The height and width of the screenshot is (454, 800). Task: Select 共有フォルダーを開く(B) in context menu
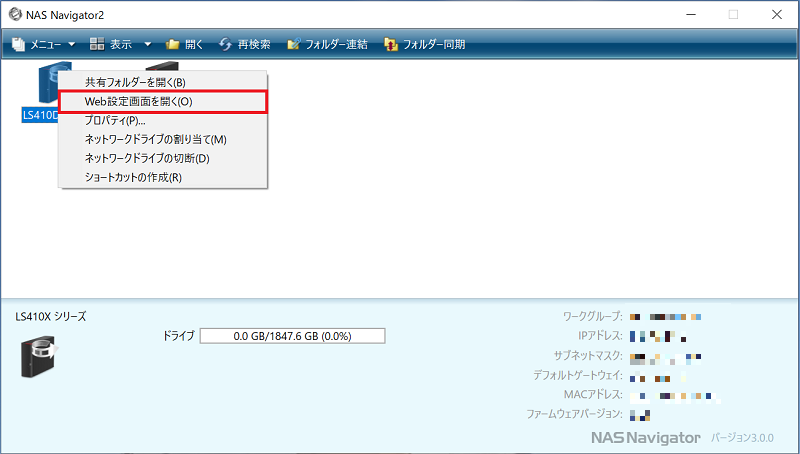pos(163,82)
